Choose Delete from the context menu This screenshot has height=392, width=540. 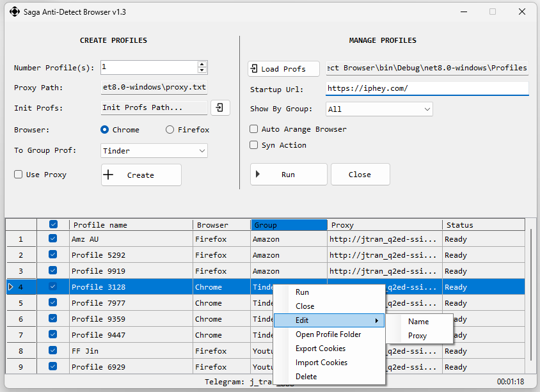click(x=329, y=377)
